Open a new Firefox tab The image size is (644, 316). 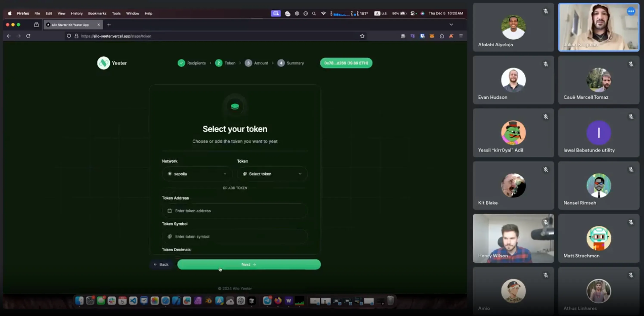pos(109,25)
